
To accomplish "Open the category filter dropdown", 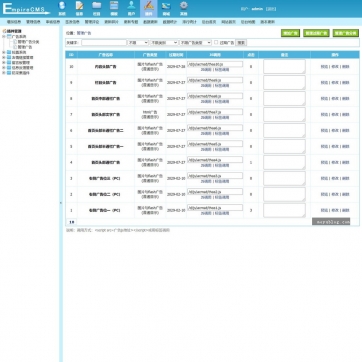I will [164, 43].
